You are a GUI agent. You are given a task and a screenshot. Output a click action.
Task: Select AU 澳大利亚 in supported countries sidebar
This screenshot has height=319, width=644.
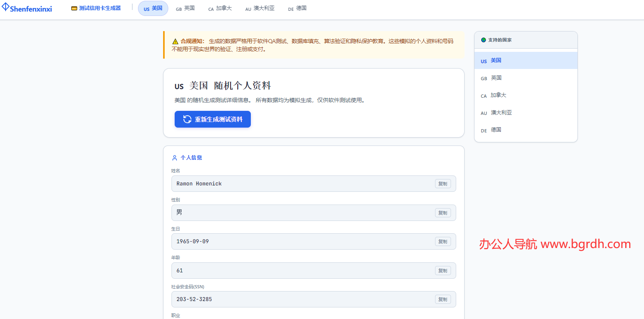click(526, 113)
